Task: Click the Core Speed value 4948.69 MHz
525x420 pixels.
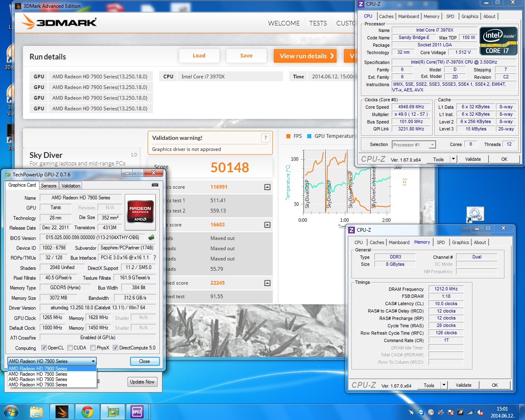Action: pyautogui.click(x=411, y=107)
